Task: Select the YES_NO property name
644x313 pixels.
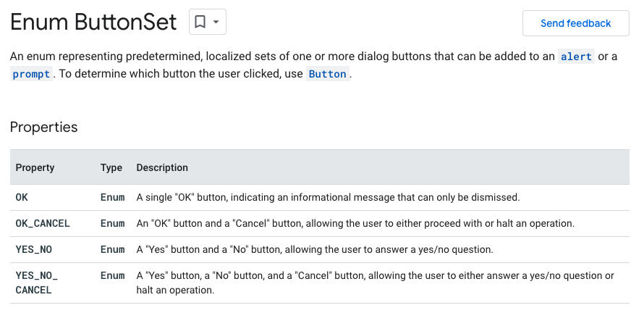Action: pos(34,250)
